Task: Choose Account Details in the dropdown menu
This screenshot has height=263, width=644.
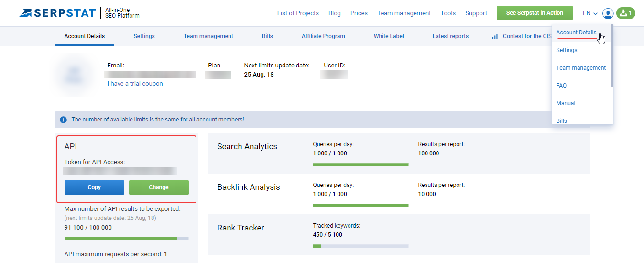Action: (576, 33)
